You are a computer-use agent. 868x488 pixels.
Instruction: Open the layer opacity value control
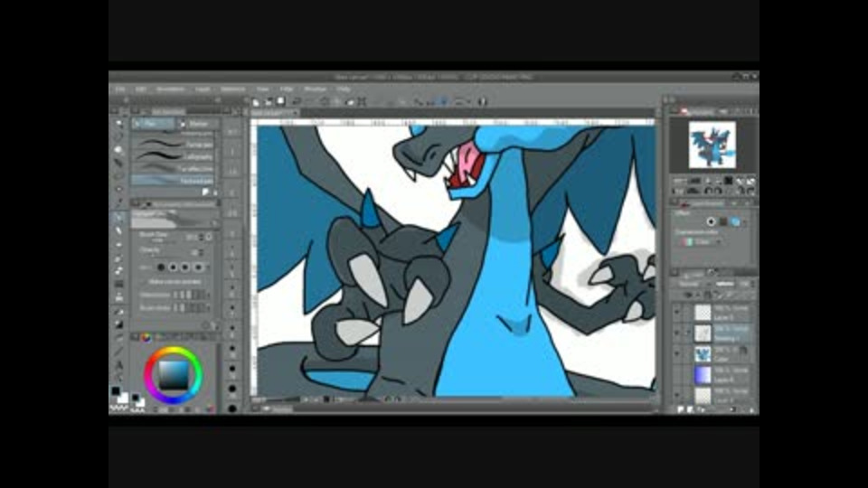745,284
